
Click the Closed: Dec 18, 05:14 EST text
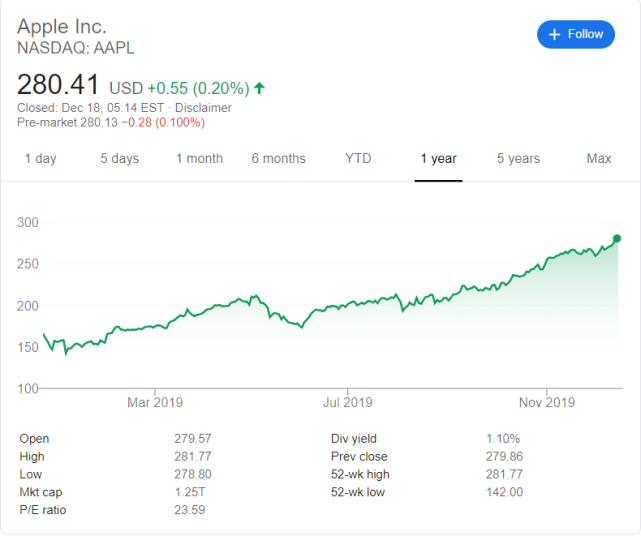[x=90, y=108]
